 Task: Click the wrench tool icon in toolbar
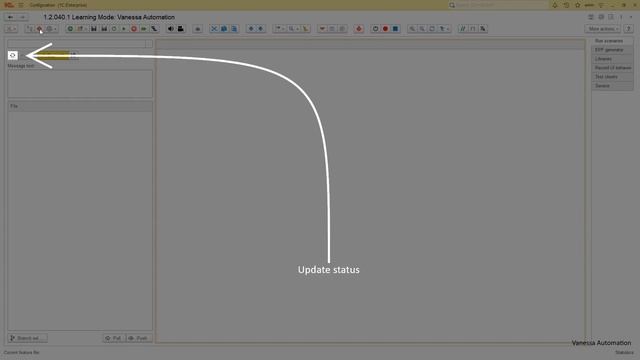[154, 29]
